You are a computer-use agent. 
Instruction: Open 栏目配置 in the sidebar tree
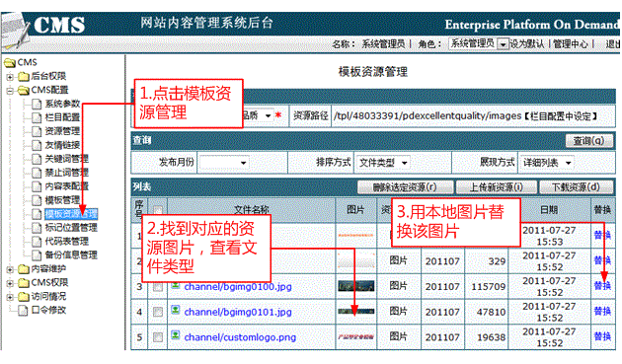coord(62,117)
